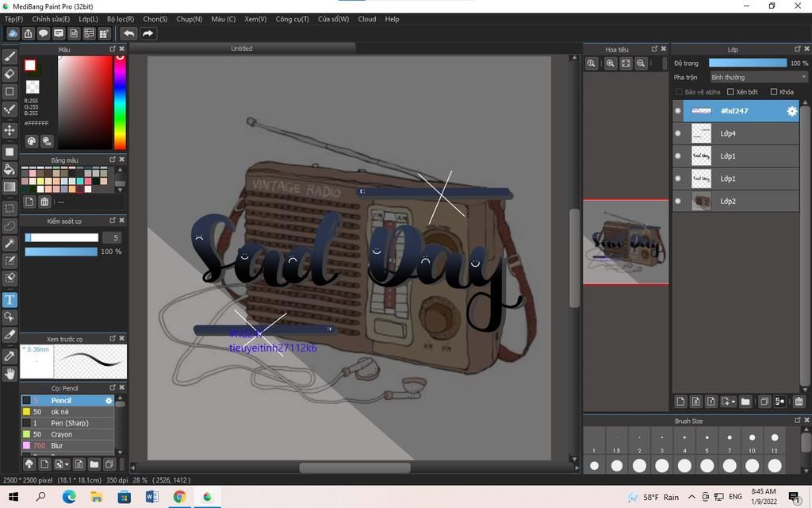Select the ok nè brush
This screenshot has height=508, width=812.
coord(67,412)
